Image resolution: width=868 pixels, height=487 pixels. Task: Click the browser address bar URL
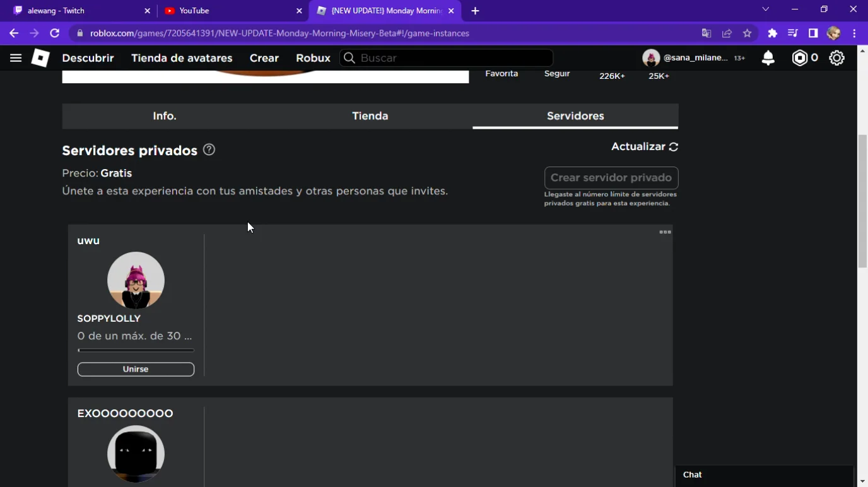click(x=279, y=33)
